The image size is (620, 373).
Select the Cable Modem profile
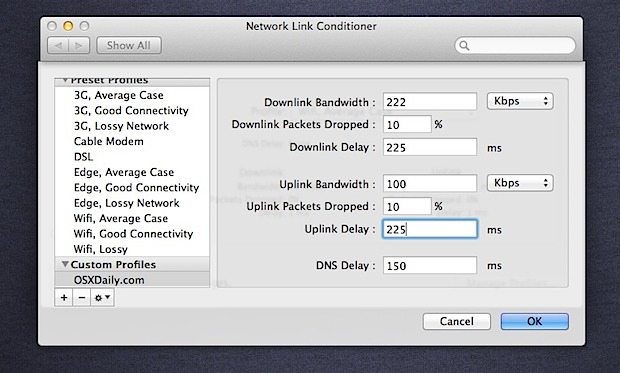coord(132,142)
